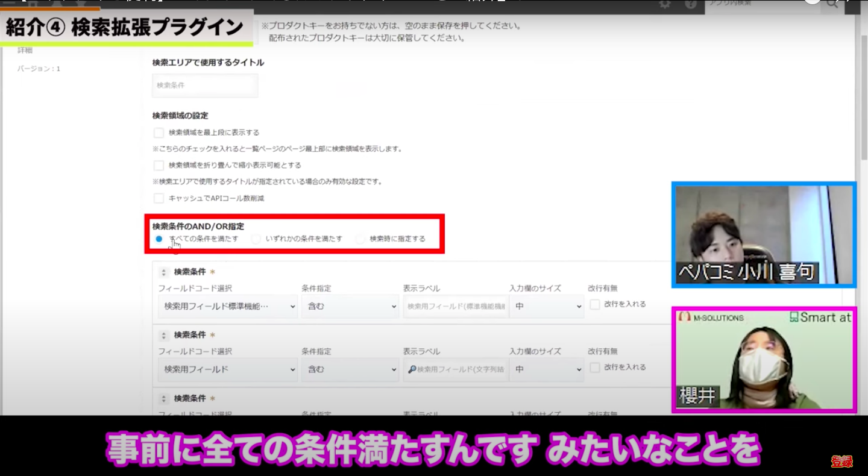Open first row フィールドコード選択 dropdown
868x476 pixels.
click(228, 306)
